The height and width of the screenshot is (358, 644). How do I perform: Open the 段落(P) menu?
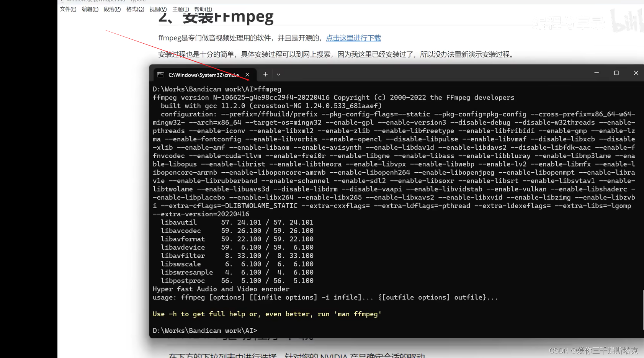tap(112, 9)
